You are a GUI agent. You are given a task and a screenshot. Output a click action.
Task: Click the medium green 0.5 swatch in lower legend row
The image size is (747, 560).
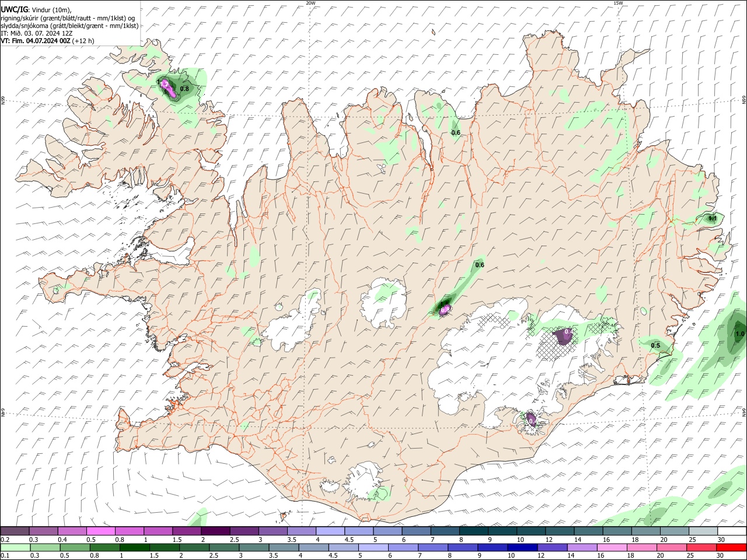tap(75, 547)
